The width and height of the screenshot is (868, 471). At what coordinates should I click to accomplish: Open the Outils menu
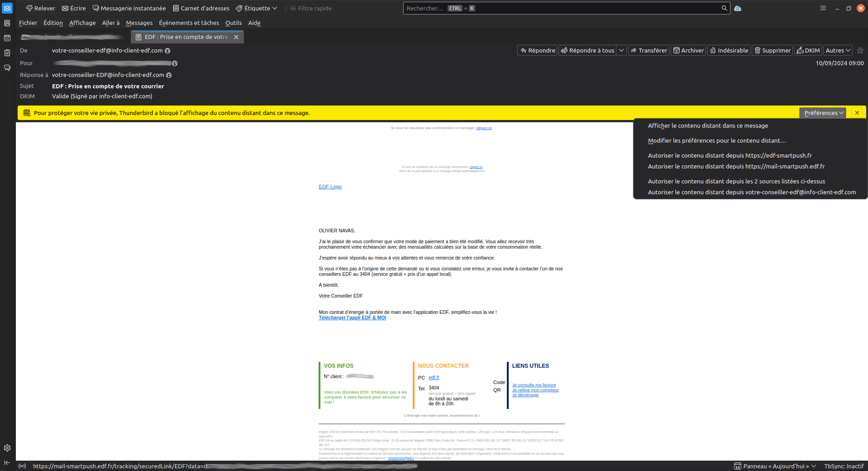pyautogui.click(x=234, y=23)
